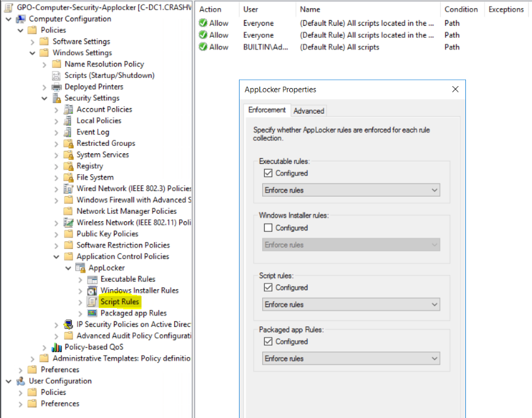Expand Software Restriction Policies node
Viewport: 532px width, 418px height.
[57, 245]
